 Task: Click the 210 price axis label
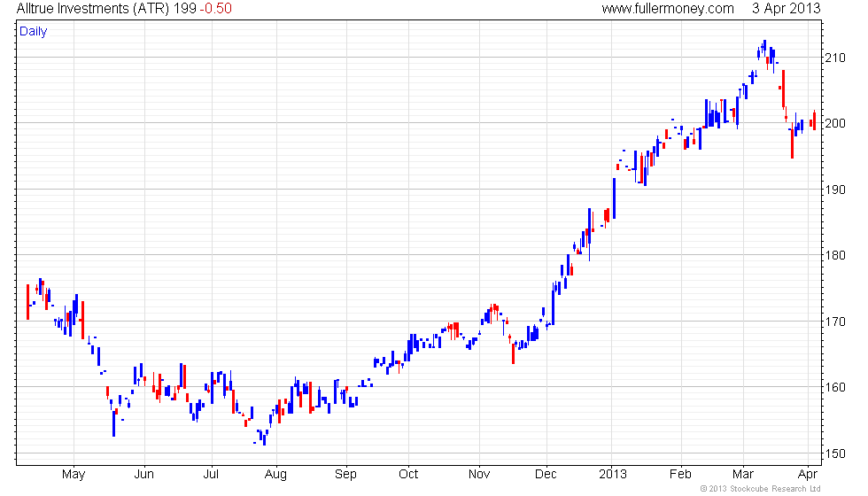834,58
